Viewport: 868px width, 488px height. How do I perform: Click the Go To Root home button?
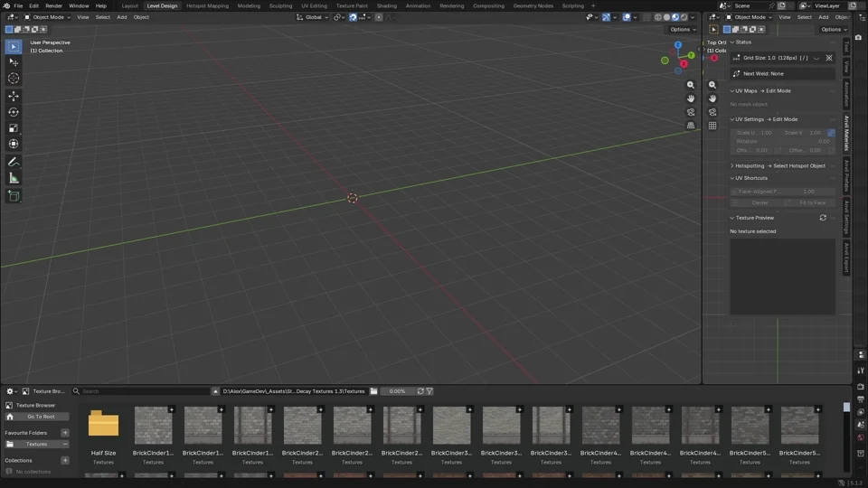tap(36, 417)
